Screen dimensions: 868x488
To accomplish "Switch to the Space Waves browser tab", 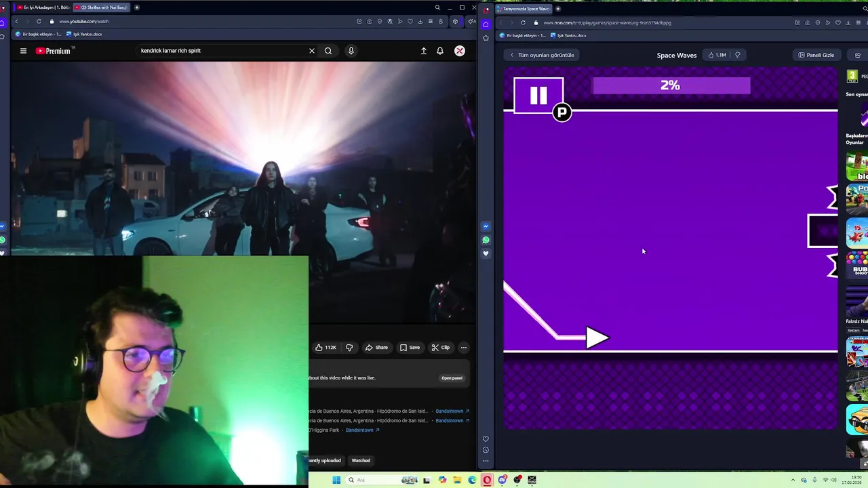I will pos(525,9).
